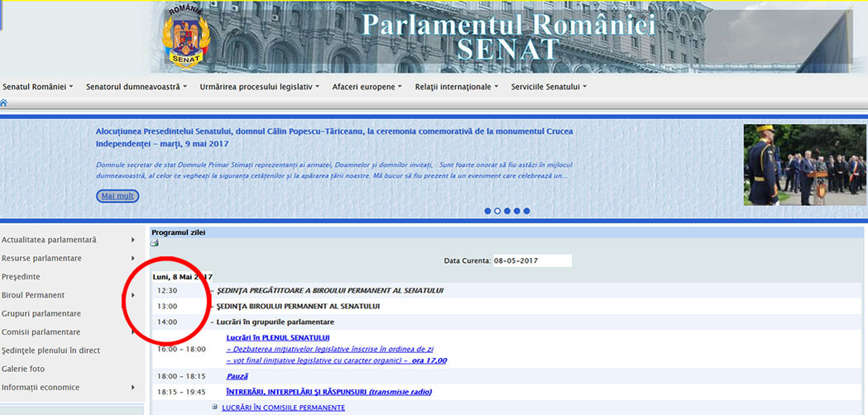The image size is (868, 415).
Task: Open Comisii parlamentare in the sidebar
Action: pos(41,332)
